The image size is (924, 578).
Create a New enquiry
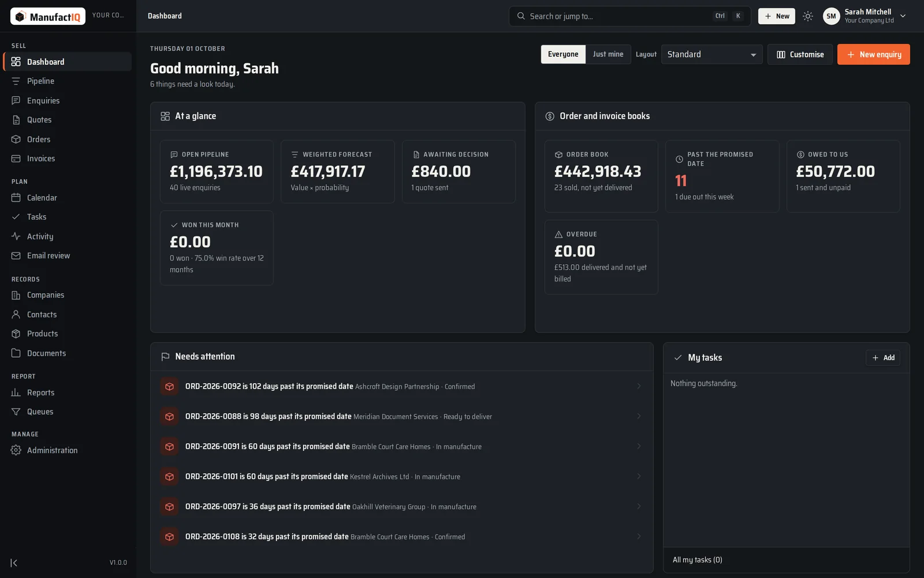tap(874, 54)
